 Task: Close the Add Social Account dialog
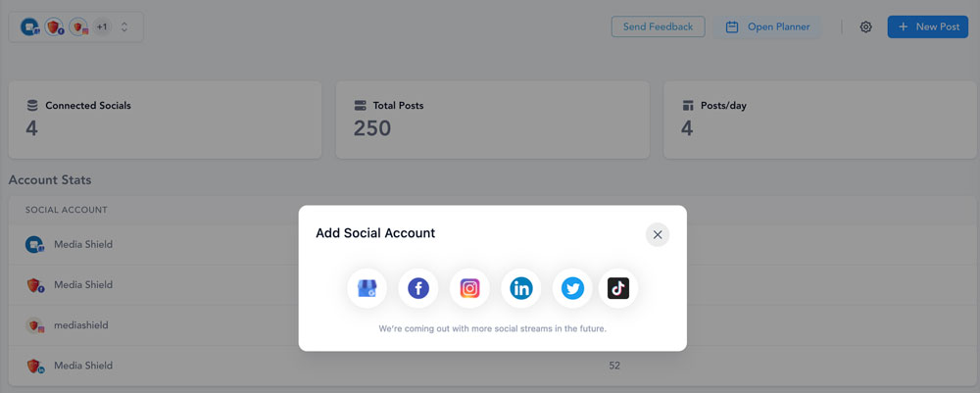658,234
